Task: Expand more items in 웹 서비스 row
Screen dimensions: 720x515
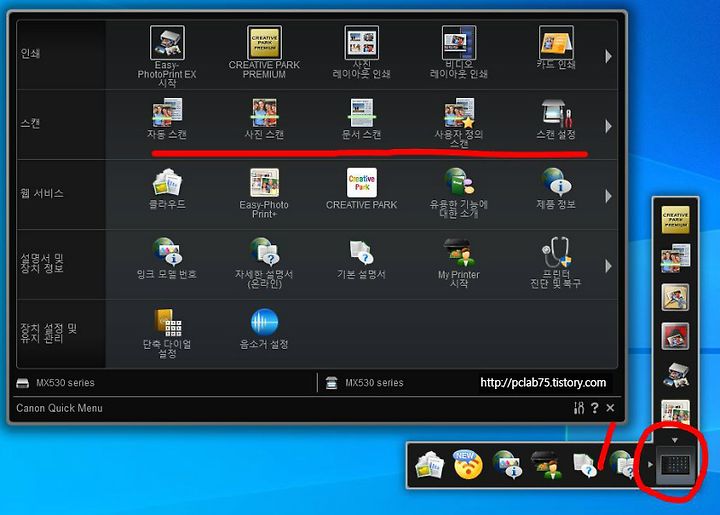Action: coord(608,196)
